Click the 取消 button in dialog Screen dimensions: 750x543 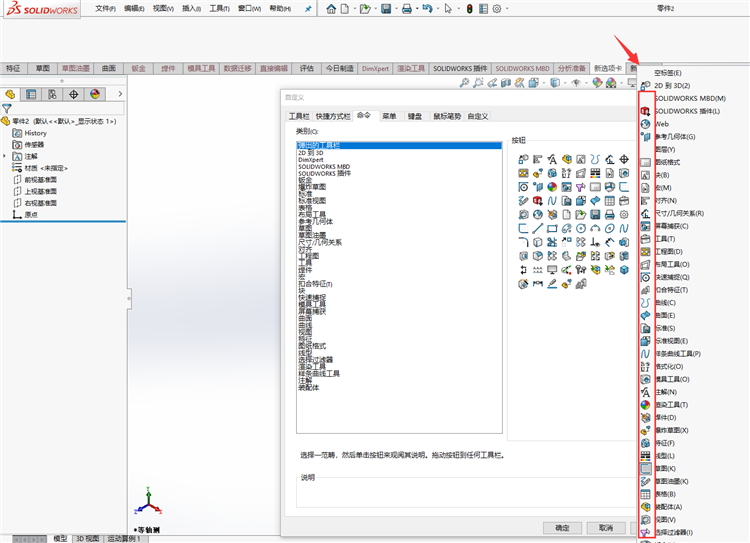pos(606,528)
